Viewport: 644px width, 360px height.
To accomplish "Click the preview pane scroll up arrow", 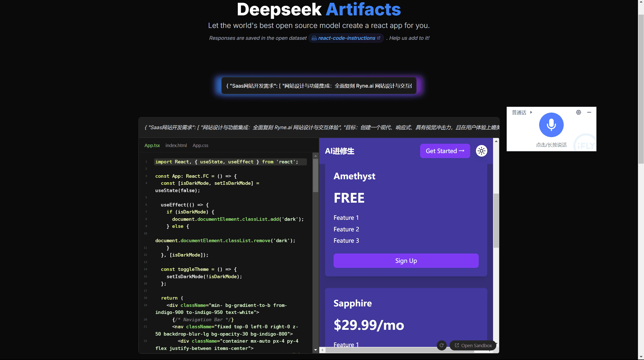I will click(x=496, y=141).
